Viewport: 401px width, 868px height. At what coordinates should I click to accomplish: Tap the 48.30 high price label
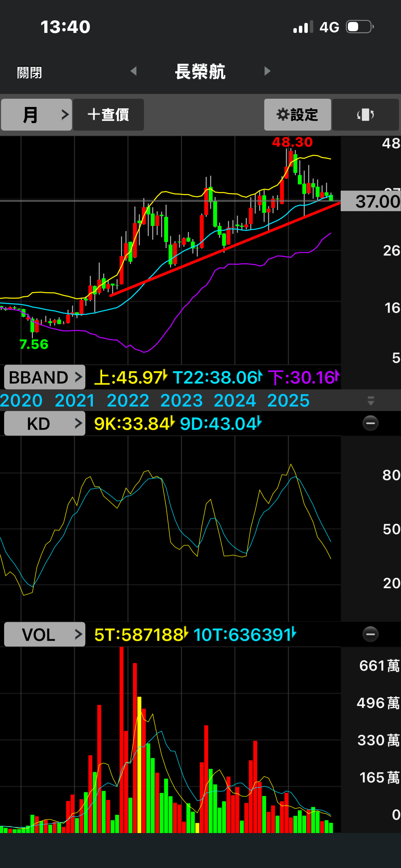[x=292, y=142]
